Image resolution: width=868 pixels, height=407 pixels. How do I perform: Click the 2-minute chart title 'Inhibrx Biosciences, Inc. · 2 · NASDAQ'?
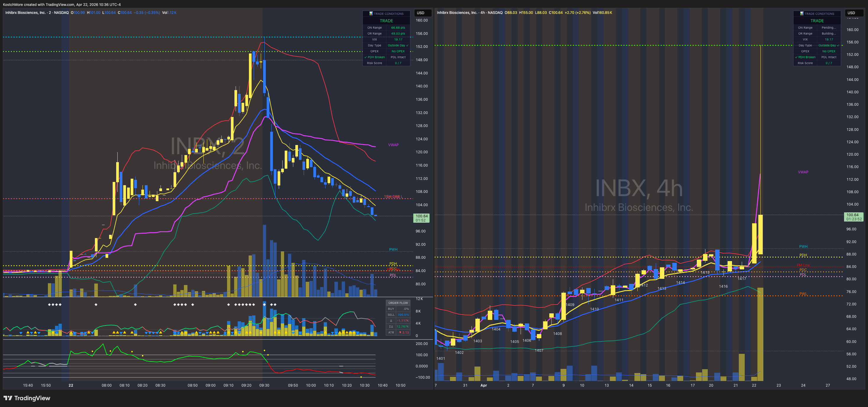[37, 12]
